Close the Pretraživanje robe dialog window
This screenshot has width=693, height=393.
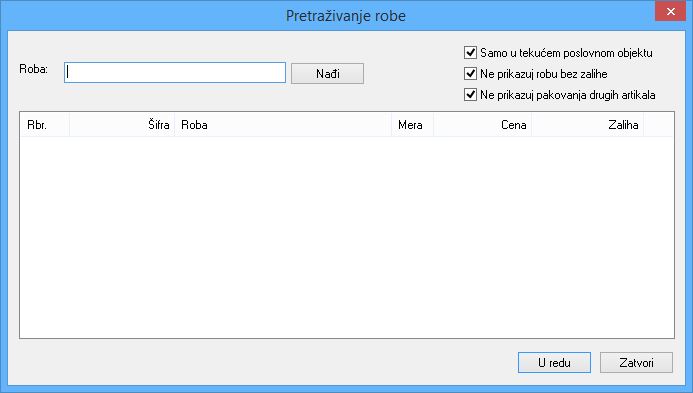point(670,11)
